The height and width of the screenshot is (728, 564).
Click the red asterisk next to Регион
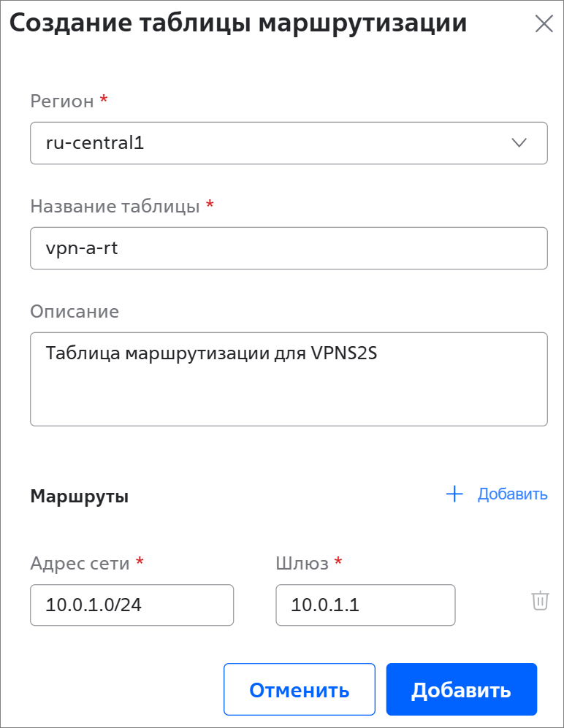tap(104, 99)
